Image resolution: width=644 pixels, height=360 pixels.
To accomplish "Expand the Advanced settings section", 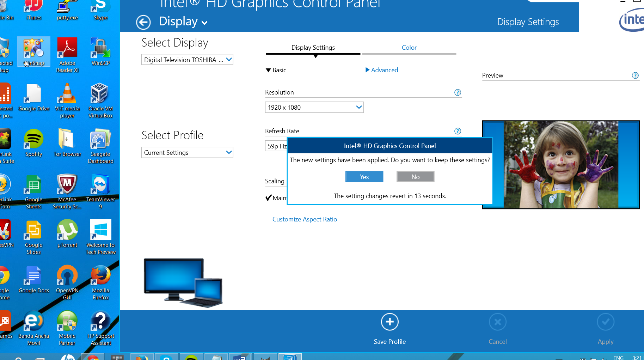I will (x=382, y=70).
